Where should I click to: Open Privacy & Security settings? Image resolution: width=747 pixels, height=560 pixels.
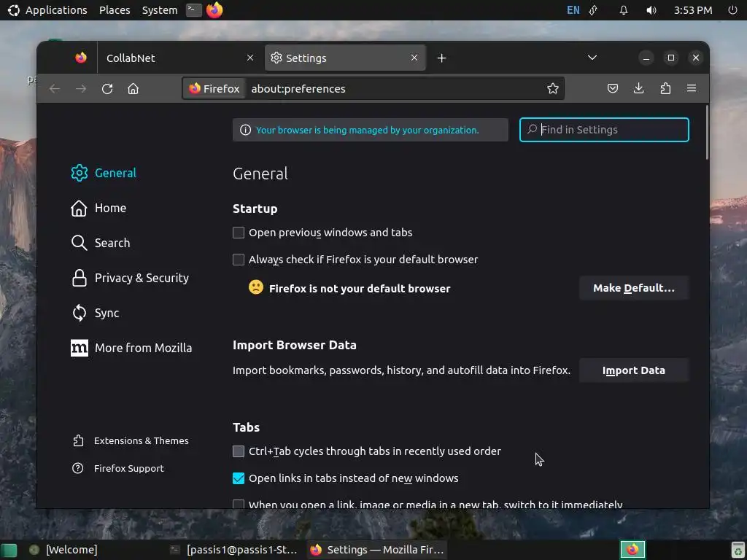point(130,278)
